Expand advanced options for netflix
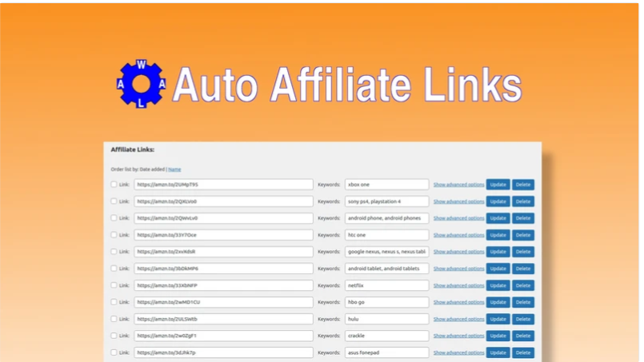Image resolution: width=644 pixels, height=362 pixels. click(x=458, y=285)
